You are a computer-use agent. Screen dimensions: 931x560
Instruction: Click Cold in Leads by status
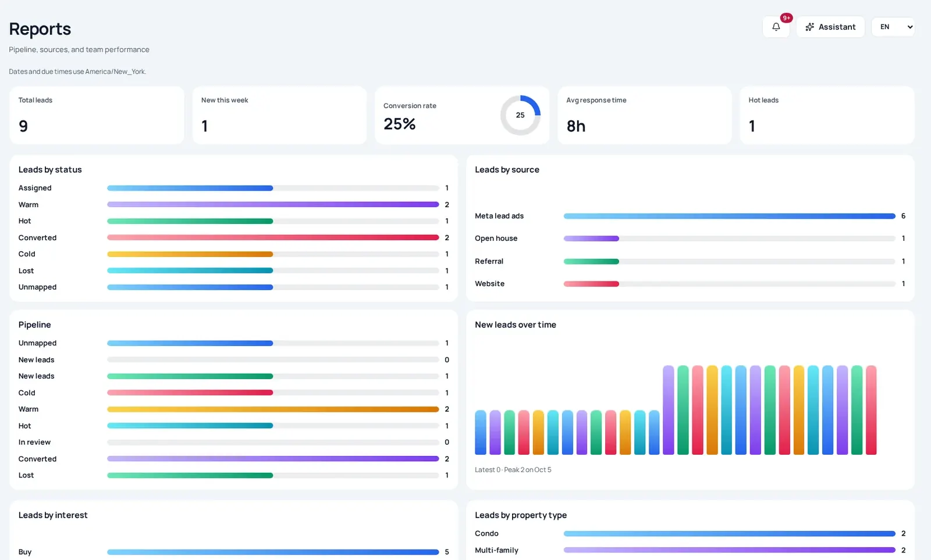[x=27, y=254]
